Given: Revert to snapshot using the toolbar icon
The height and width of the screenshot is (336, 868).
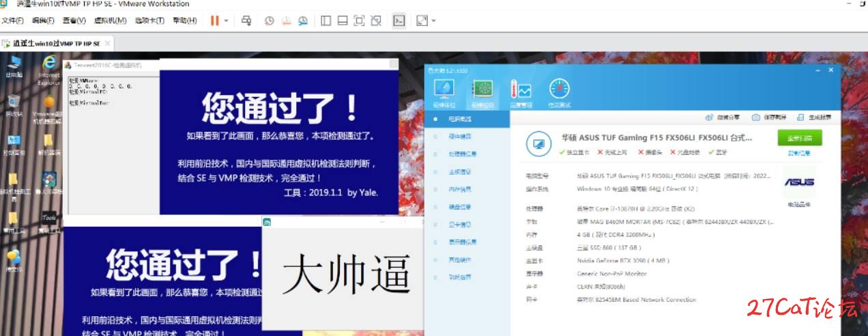Looking at the screenshot, I should click(x=287, y=20).
